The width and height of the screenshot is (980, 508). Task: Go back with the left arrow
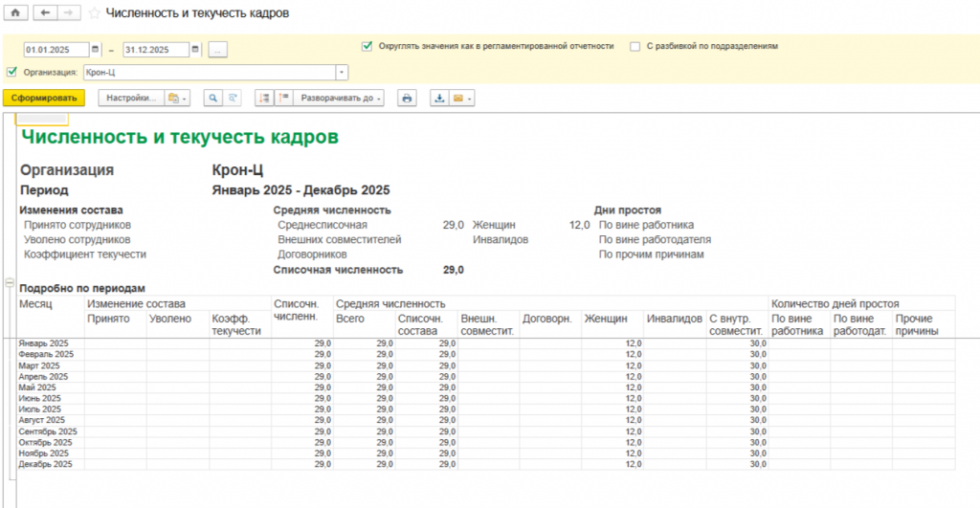(45, 14)
